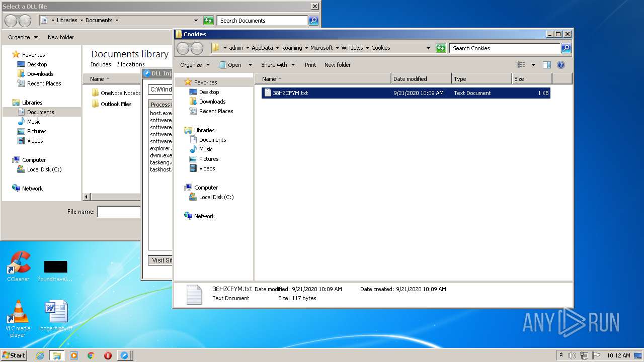Select Local Disk (C:) in Cookies pane
Screen dimensions: 644x362
tap(216, 197)
